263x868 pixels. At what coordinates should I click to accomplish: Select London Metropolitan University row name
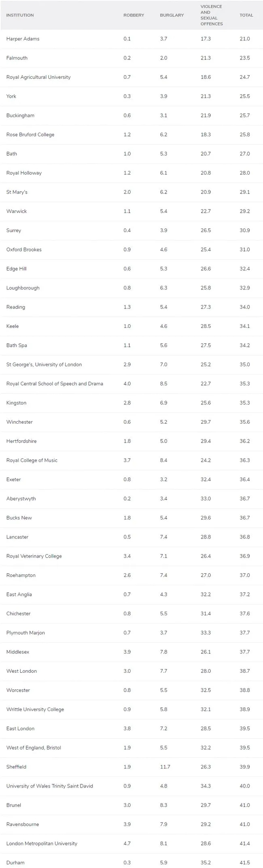42,843
